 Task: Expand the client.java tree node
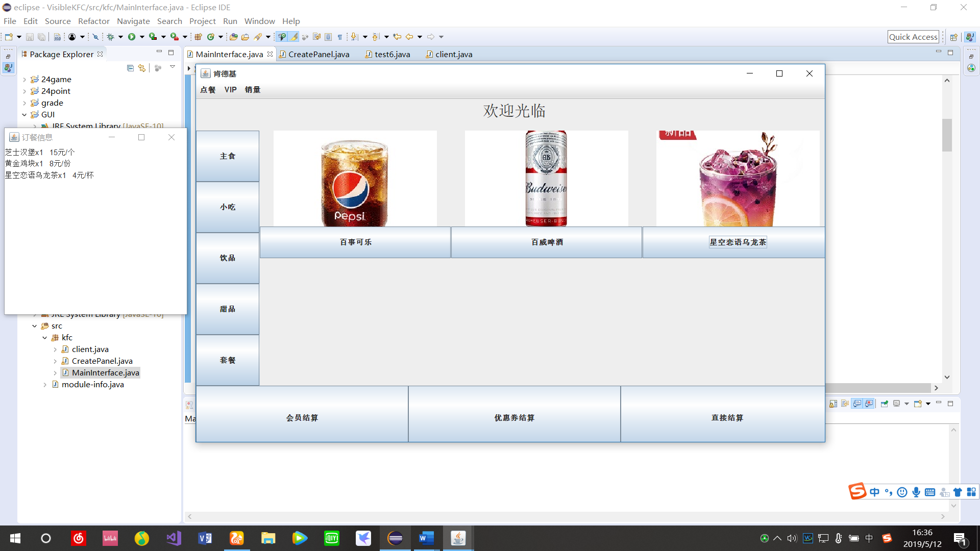pos(55,349)
